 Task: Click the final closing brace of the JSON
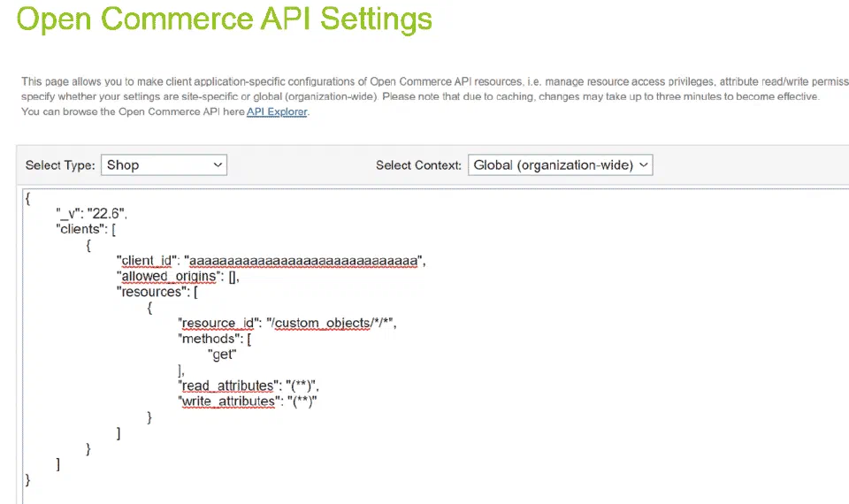(x=27, y=480)
